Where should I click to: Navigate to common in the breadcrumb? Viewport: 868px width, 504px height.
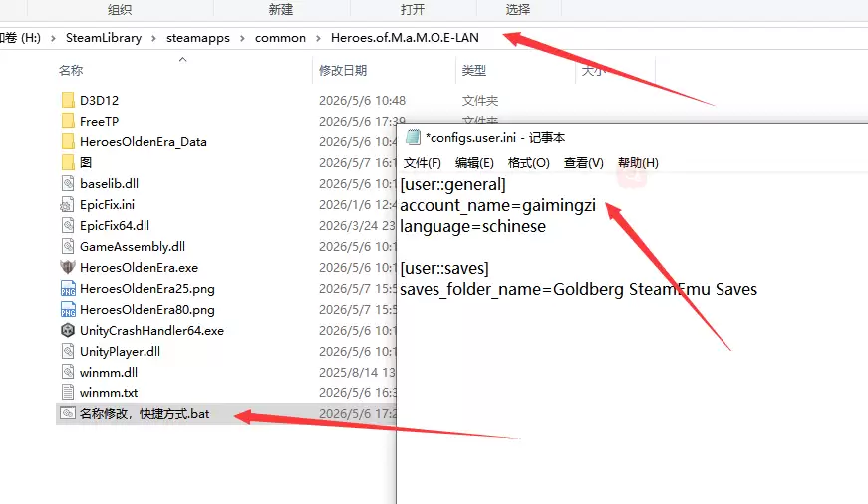pyautogui.click(x=280, y=38)
